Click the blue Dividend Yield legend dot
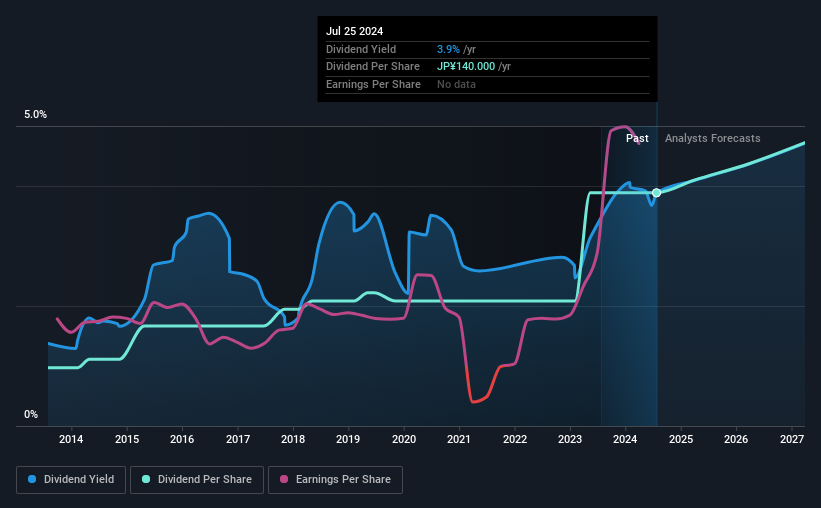Screen dimensions: 821x508 coord(32,479)
